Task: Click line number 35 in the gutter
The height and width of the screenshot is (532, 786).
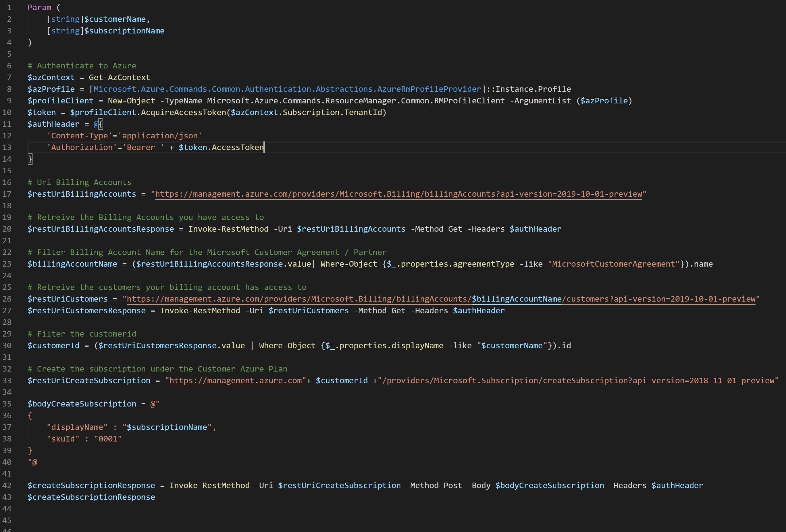Action: point(7,404)
